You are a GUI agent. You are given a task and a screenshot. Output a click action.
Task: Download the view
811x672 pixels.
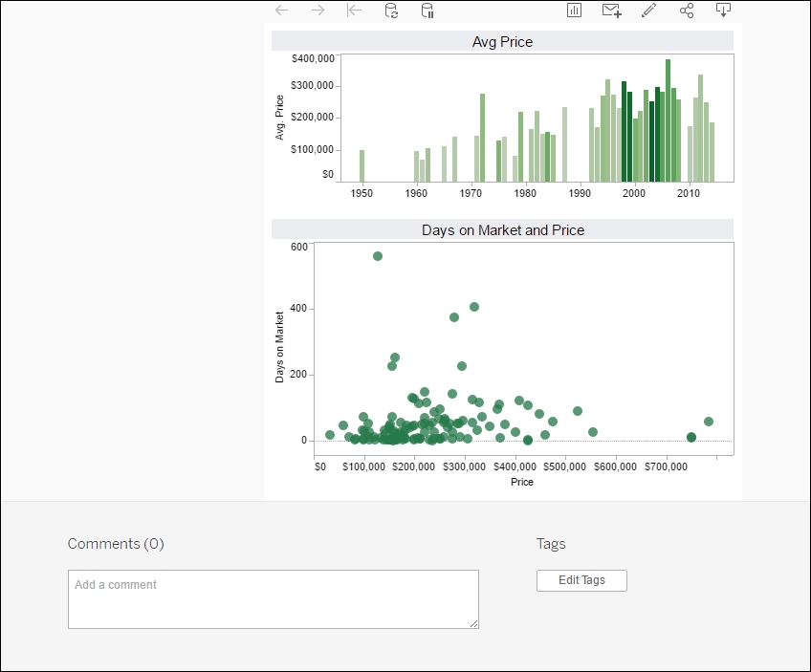coord(723,11)
